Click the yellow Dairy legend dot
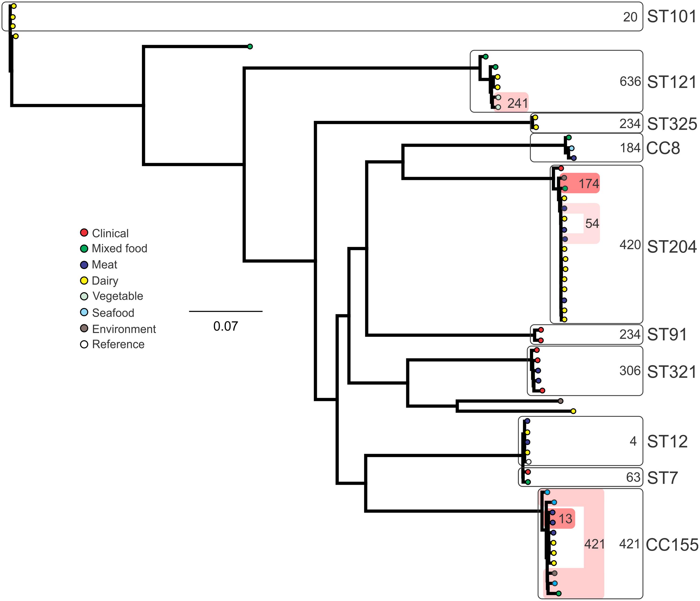700x601 pixels. tap(84, 280)
